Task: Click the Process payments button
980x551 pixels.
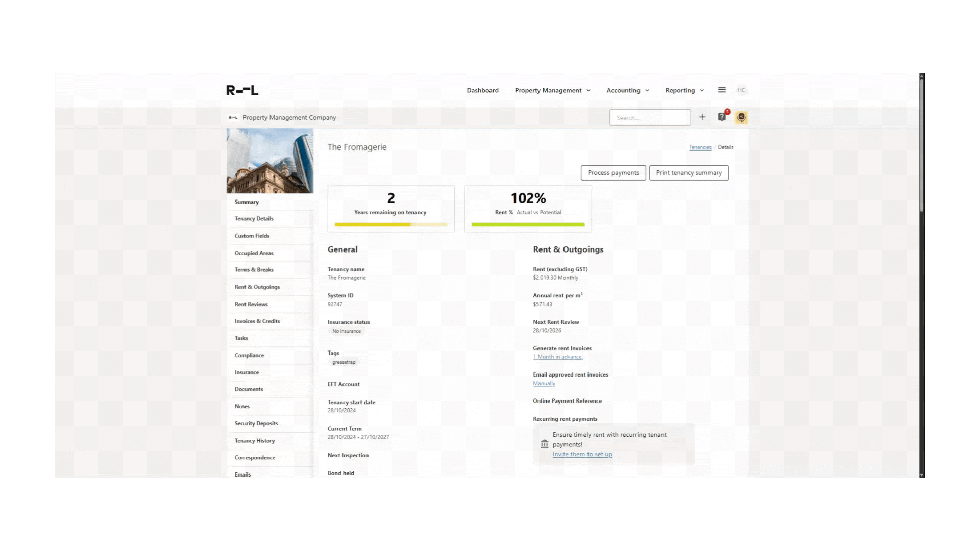Action: click(613, 172)
